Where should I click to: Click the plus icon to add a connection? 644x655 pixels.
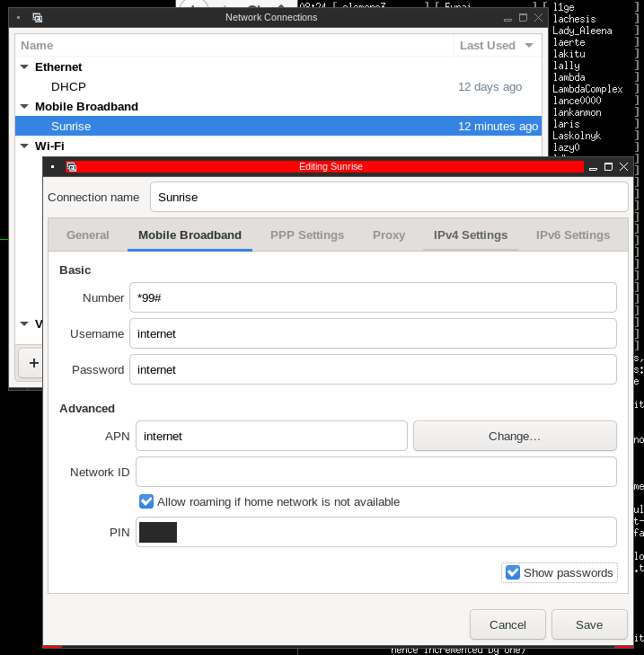pos(34,363)
